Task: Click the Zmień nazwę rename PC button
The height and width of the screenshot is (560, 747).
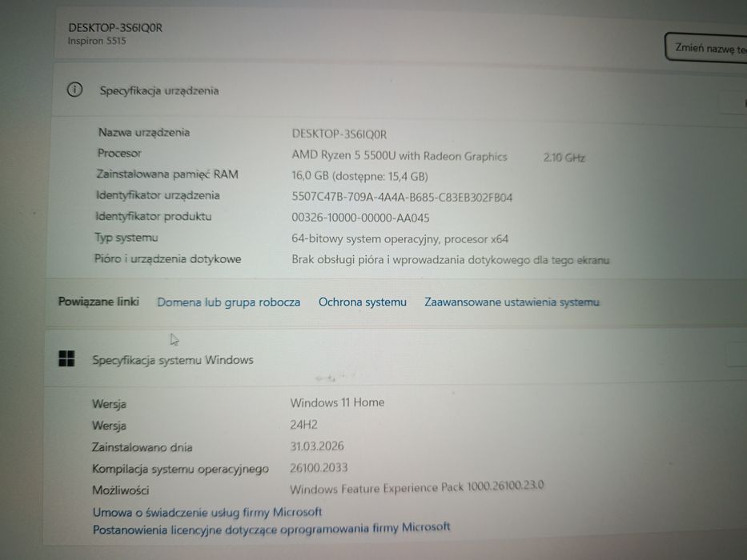Action: (706, 47)
